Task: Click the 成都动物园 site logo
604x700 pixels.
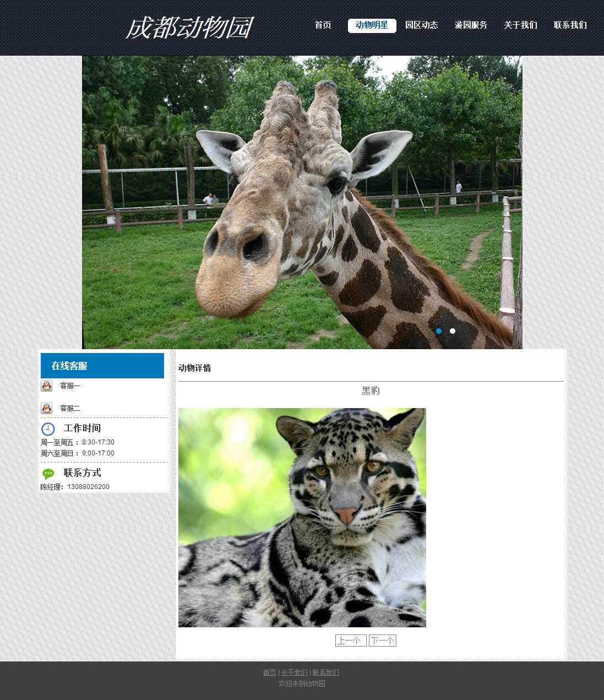Action: coord(189,28)
